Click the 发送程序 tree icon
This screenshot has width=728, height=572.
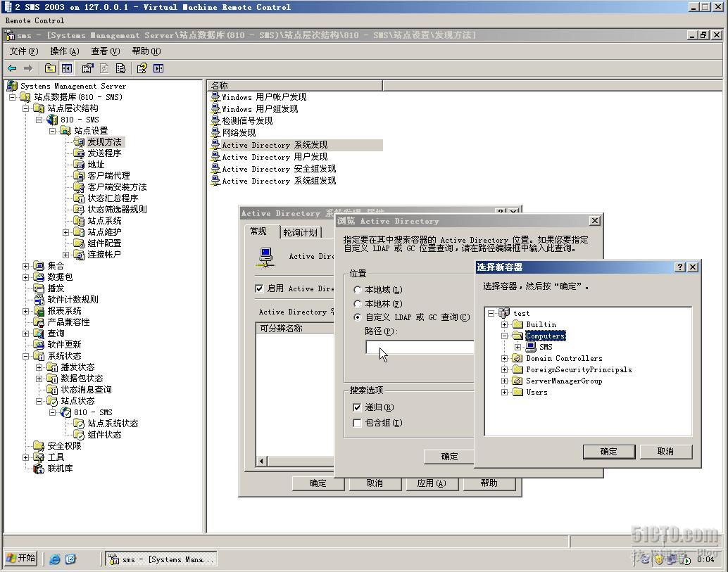[79, 153]
